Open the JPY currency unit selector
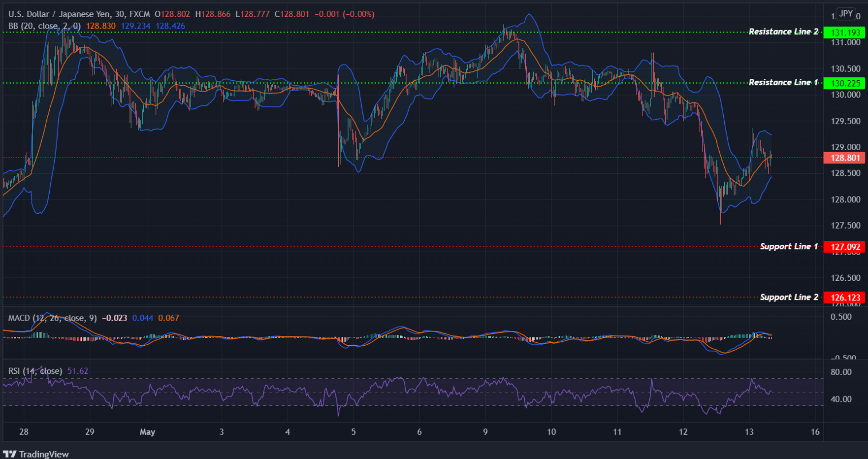This screenshot has width=868, height=459. [845, 14]
